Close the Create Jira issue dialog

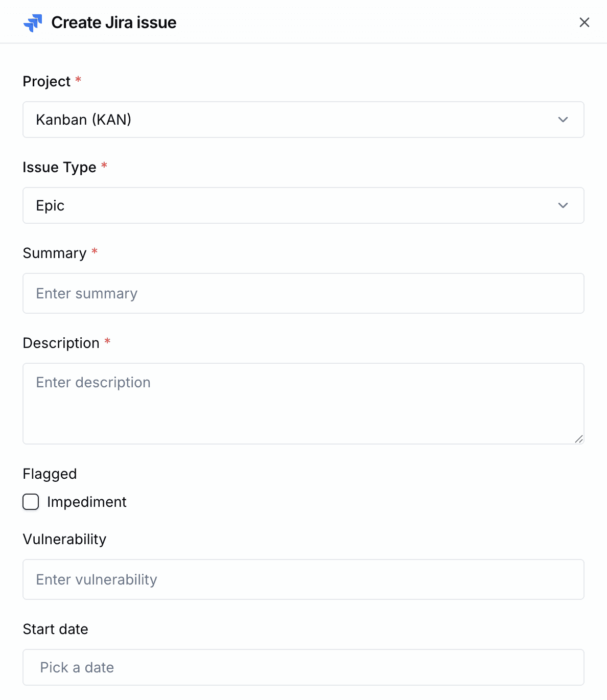pos(585,22)
